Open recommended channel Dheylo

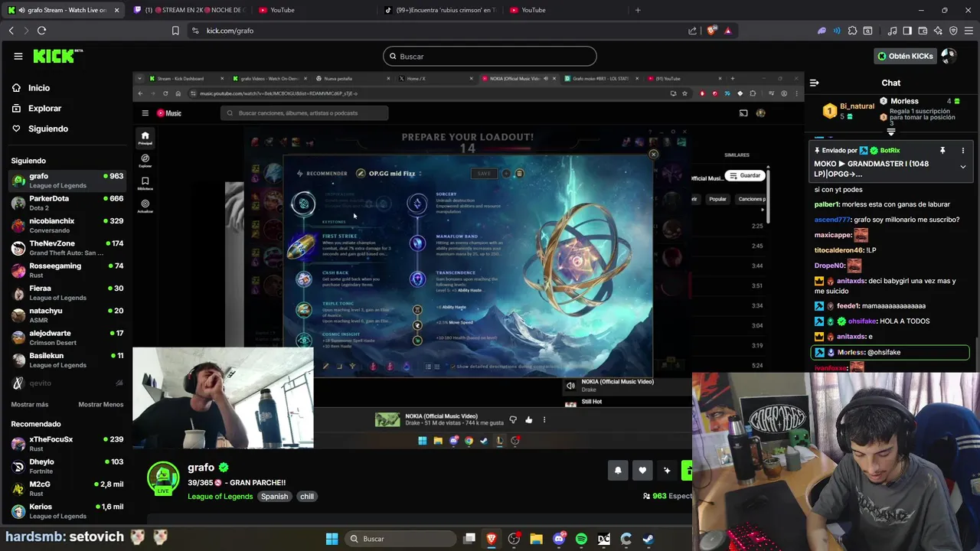[x=67, y=466]
